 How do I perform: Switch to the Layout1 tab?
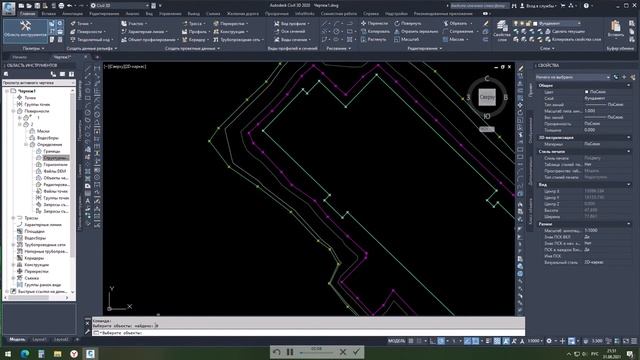39,340
